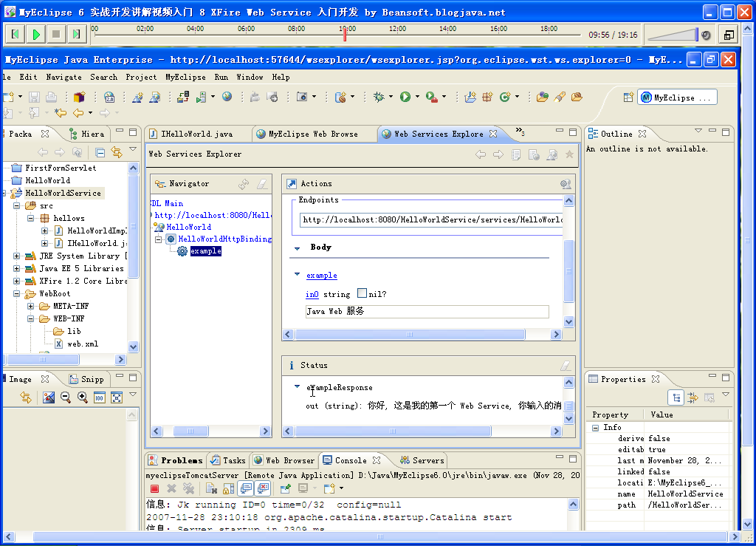This screenshot has height=546, width=756.
Task: Select HelloWorldService project in tree
Action: tap(63, 193)
